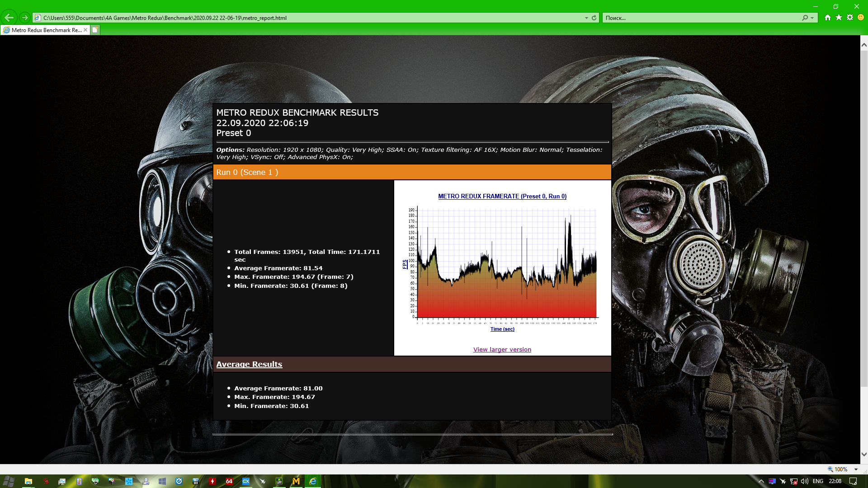Click the smiley feedback icon
This screenshot has height=488, width=868.
click(x=861, y=18)
